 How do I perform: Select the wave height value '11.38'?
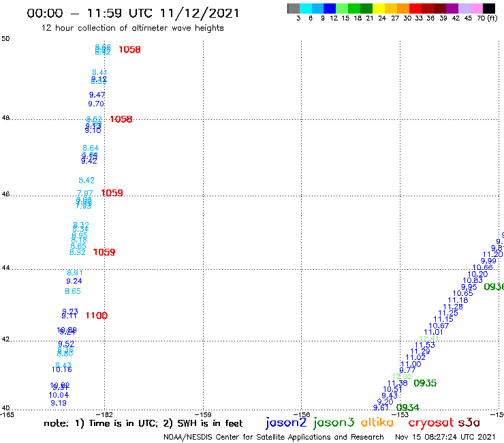(398, 383)
